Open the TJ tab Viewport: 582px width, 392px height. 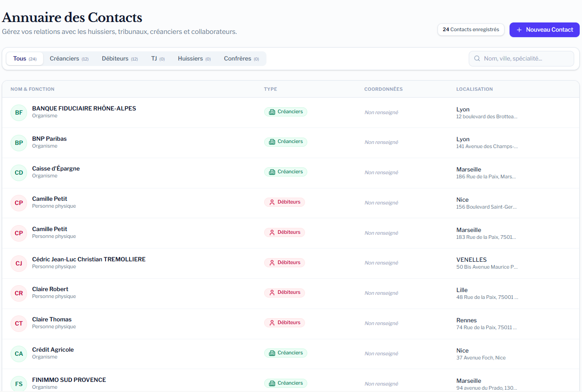(158, 59)
